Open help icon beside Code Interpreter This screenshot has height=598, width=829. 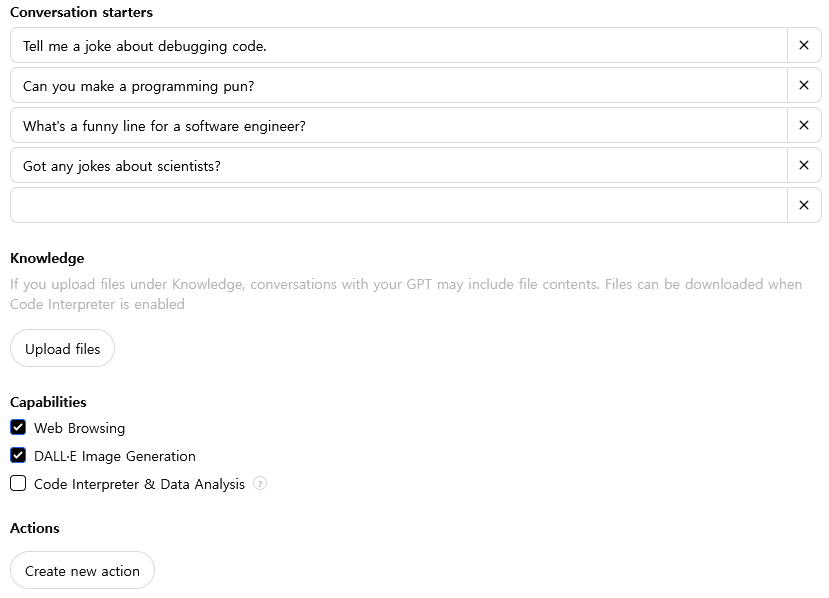click(x=260, y=484)
